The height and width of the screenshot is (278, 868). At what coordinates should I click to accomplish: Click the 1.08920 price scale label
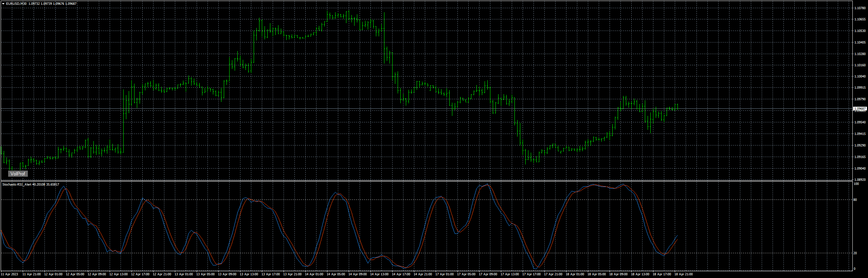860,179
